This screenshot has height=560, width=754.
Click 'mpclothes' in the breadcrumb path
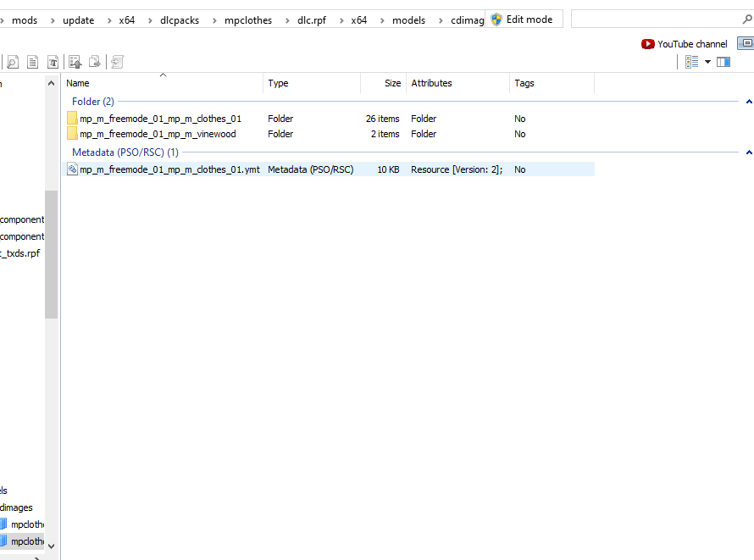[248, 20]
